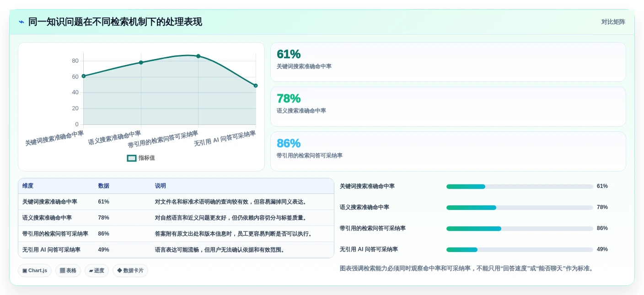The image size is (644, 295).
Task: Click the chart axis label 无引用 AI 问答可采纳率
Action: click(225, 139)
